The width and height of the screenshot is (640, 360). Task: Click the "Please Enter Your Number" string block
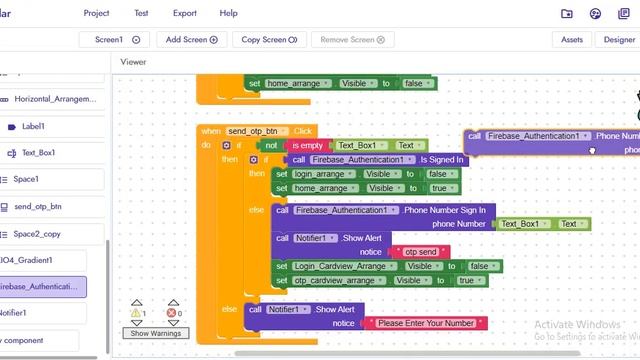tap(425, 323)
